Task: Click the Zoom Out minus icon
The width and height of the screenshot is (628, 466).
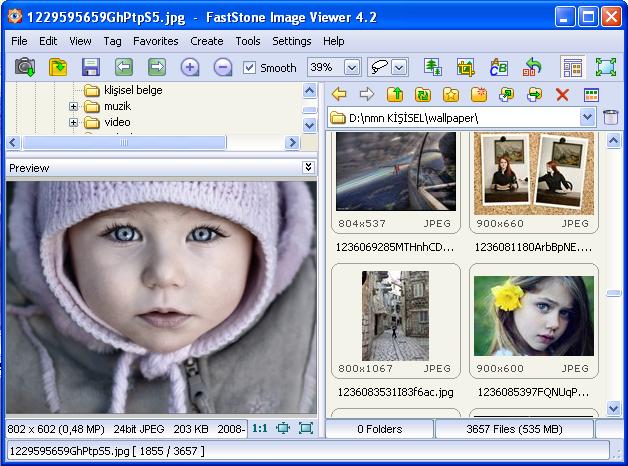Action: coord(223,67)
